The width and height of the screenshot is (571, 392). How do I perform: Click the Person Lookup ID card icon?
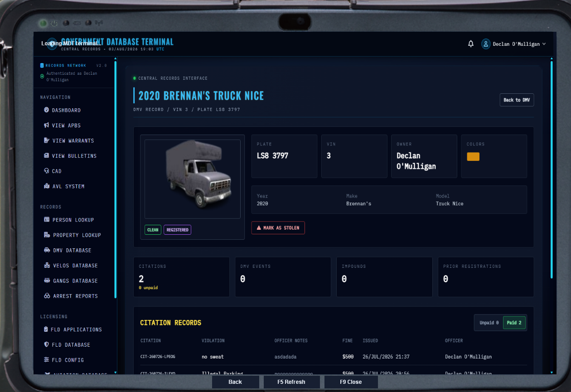[x=47, y=220]
